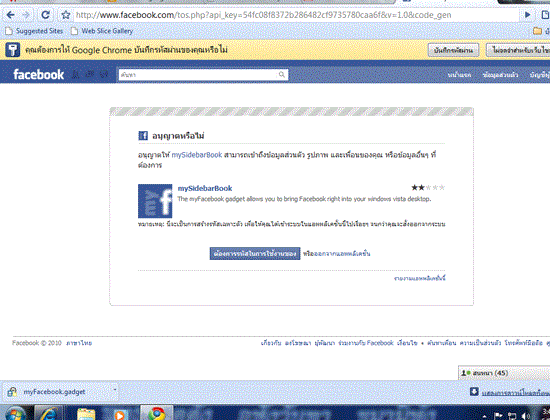Click the key icon in the password infobar
The width and height of the screenshot is (550, 420).
(13, 50)
